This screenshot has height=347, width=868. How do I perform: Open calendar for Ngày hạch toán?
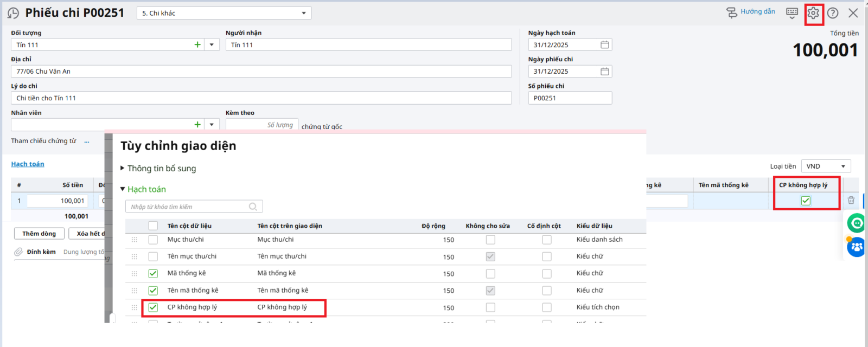click(x=604, y=45)
